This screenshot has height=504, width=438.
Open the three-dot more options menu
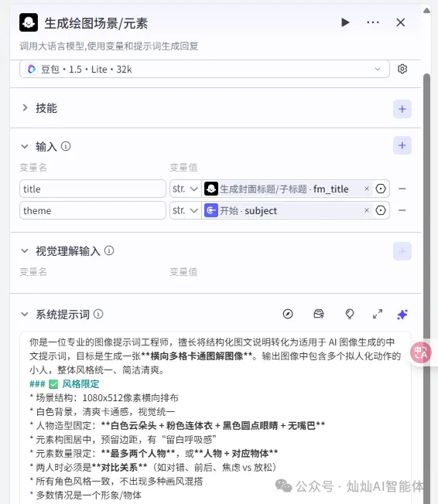point(373,22)
